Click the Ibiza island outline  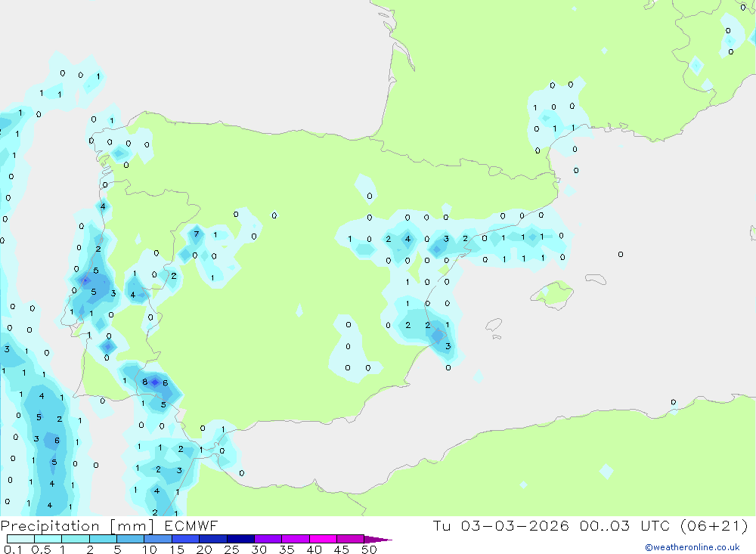[x=494, y=325]
